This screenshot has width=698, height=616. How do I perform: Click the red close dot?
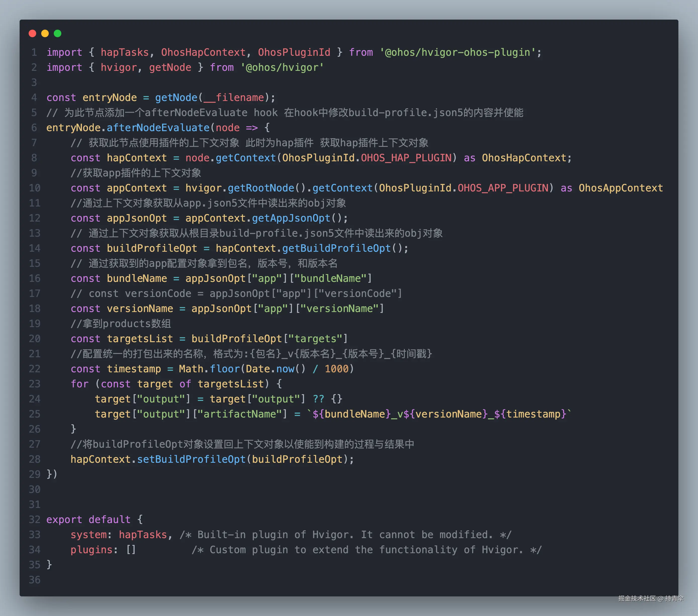[x=32, y=33]
